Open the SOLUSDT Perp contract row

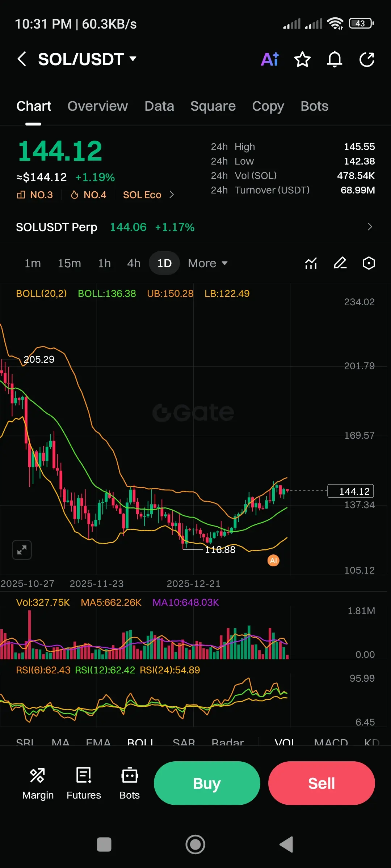(195, 227)
